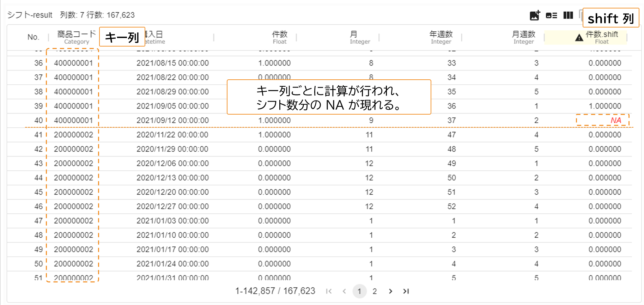Viewport: 644px width, 305px height.
Task: Select page 2 in pagination
Action: point(375,291)
